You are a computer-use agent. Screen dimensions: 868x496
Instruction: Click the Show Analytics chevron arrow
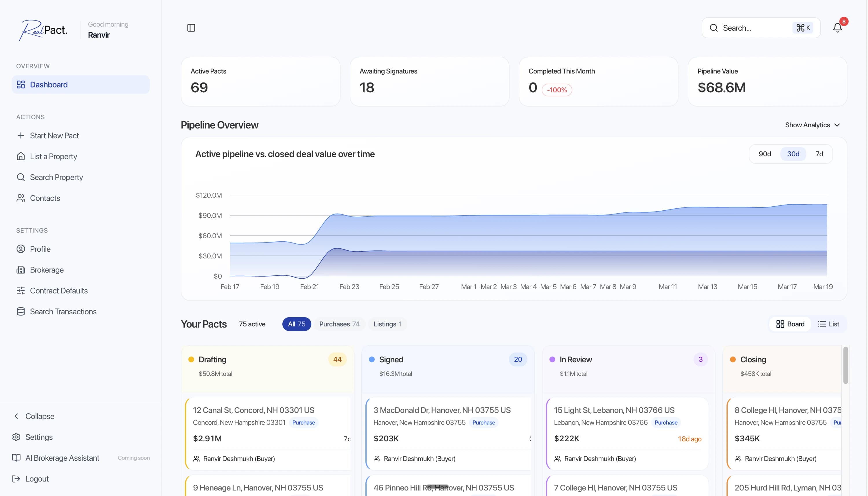click(x=837, y=125)
